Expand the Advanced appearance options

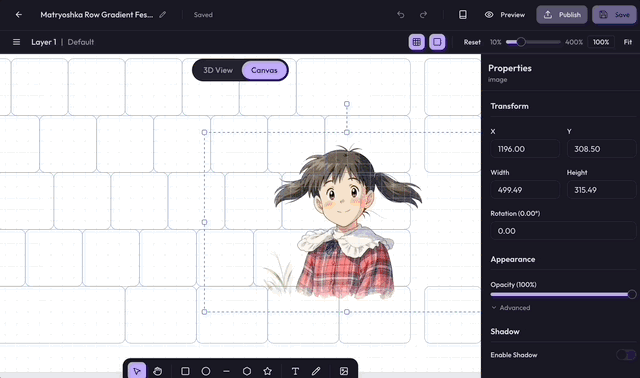511,308
